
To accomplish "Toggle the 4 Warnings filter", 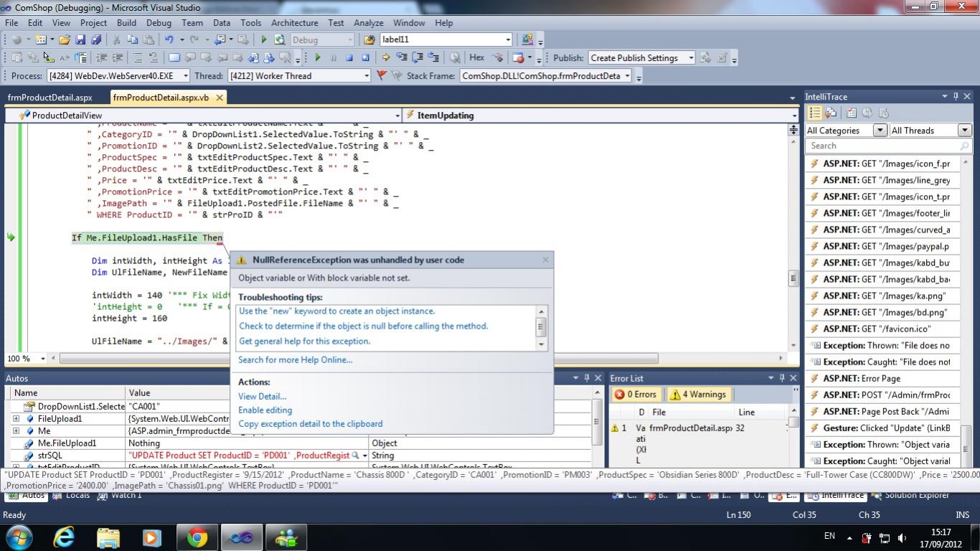I will tap(699, 395).
